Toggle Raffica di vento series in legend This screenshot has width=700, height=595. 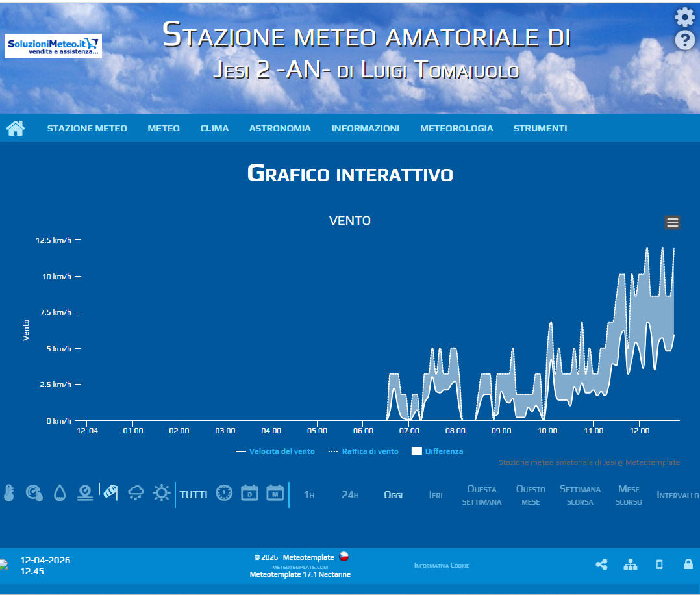pyautogui.click(x=364, y=451)
